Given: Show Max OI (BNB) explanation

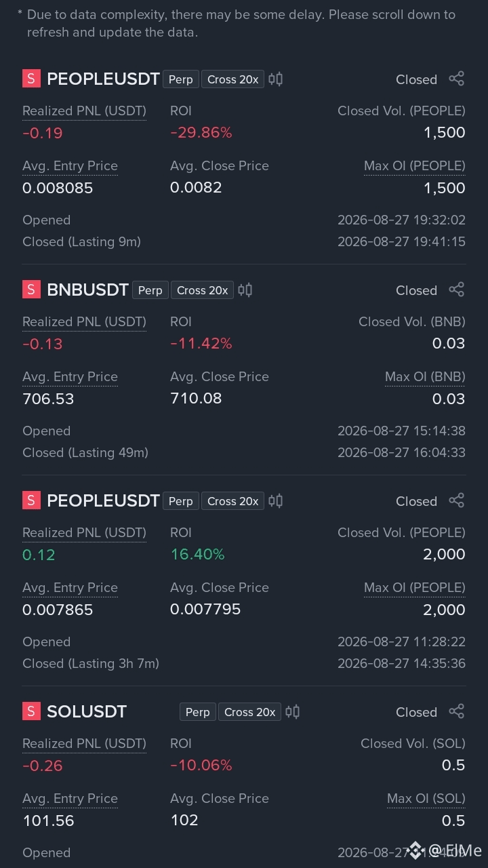Looking at the screenshot, I should click(x=425, y=377).
